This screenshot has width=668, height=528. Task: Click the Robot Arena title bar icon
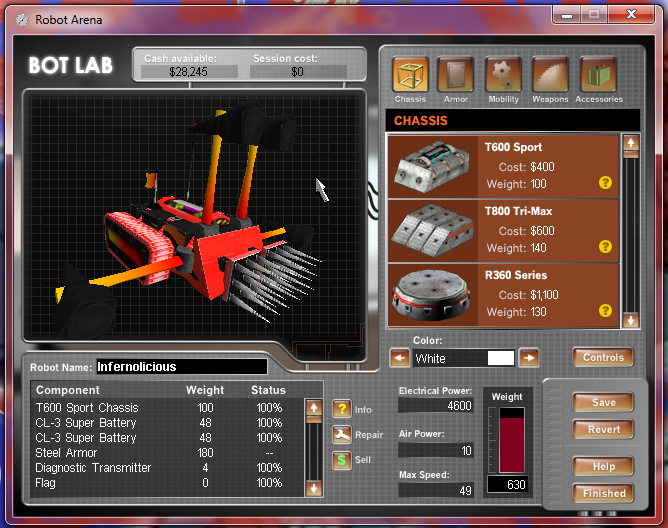[22, 20]
